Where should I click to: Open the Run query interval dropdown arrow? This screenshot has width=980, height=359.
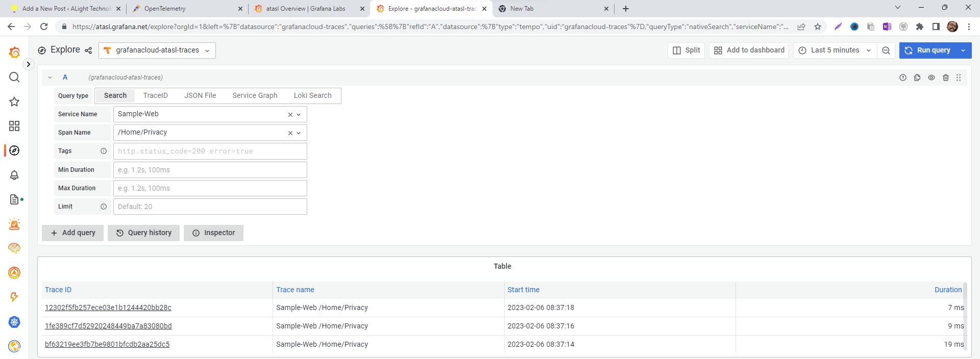[x=963, y=50]
